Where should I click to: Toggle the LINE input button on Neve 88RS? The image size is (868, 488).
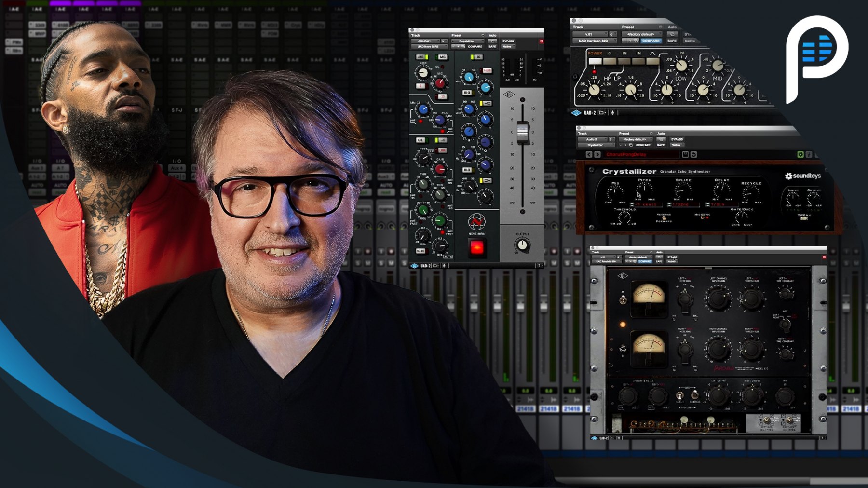(422, 57)
